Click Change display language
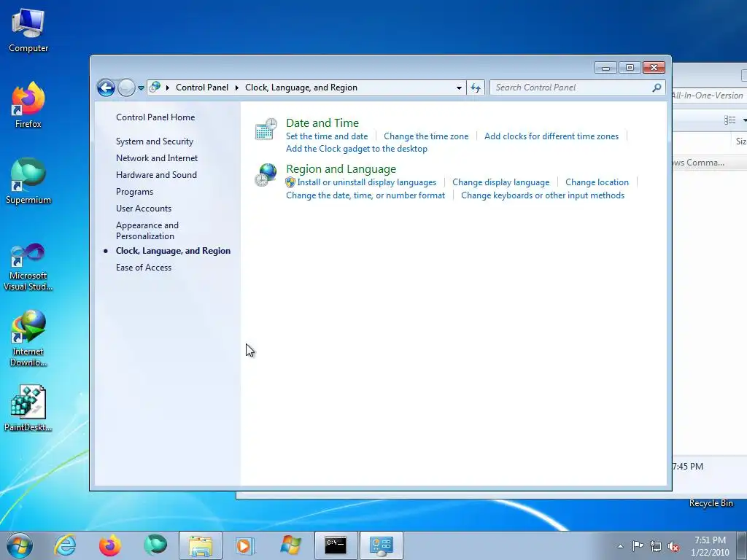The width and height of the screenshot is (747, 560). 500,182
